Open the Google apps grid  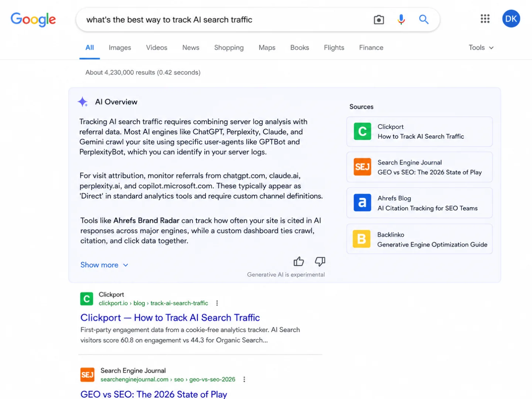pos(485,19)
